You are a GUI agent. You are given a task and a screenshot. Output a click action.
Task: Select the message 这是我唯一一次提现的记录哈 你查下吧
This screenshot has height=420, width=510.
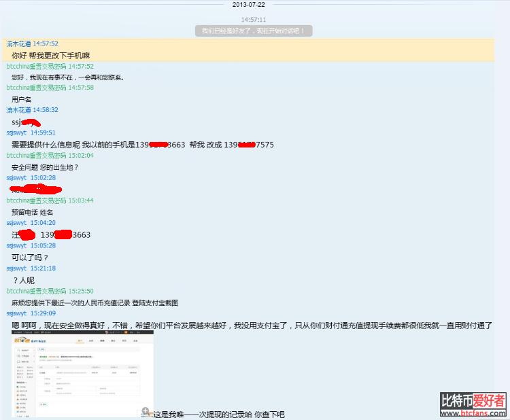[x=219, y=415]
